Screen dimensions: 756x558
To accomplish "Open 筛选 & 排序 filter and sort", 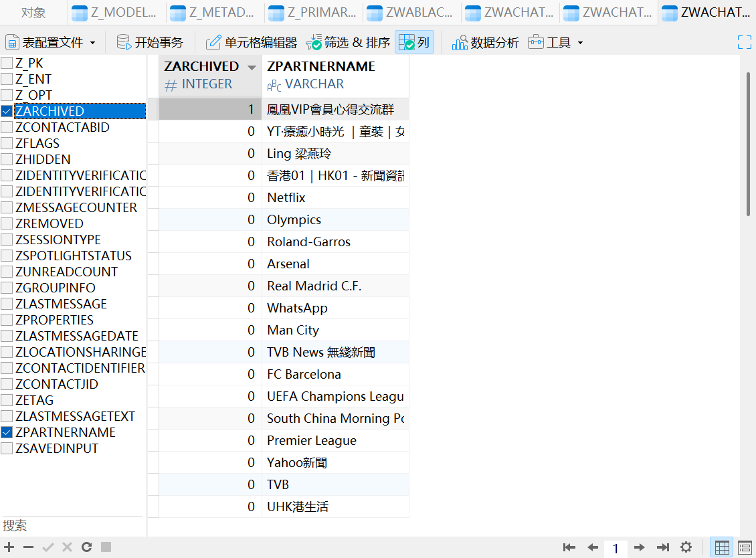I will 348,42.
